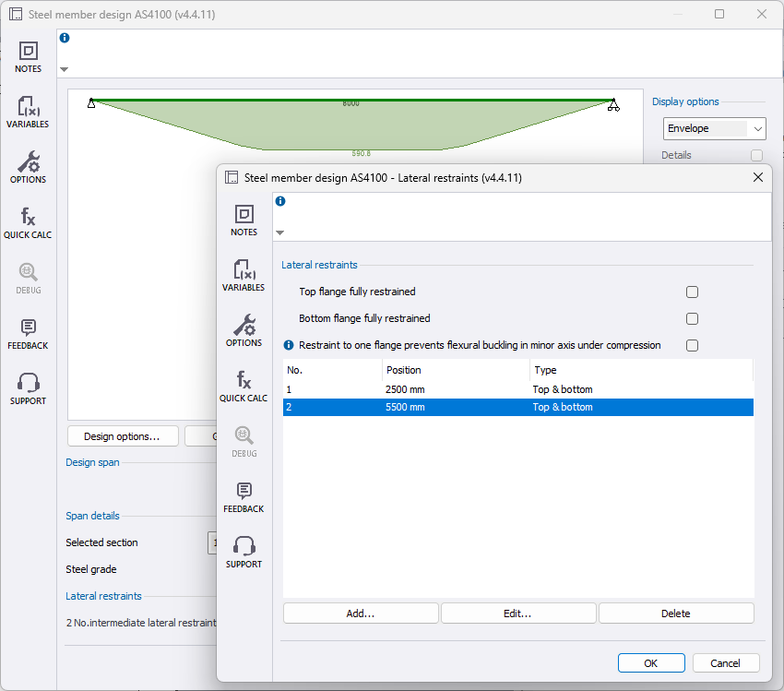Open Notes in the Lateral restraints dialog
Screen dimensions: 784x691
coord(244,220)
